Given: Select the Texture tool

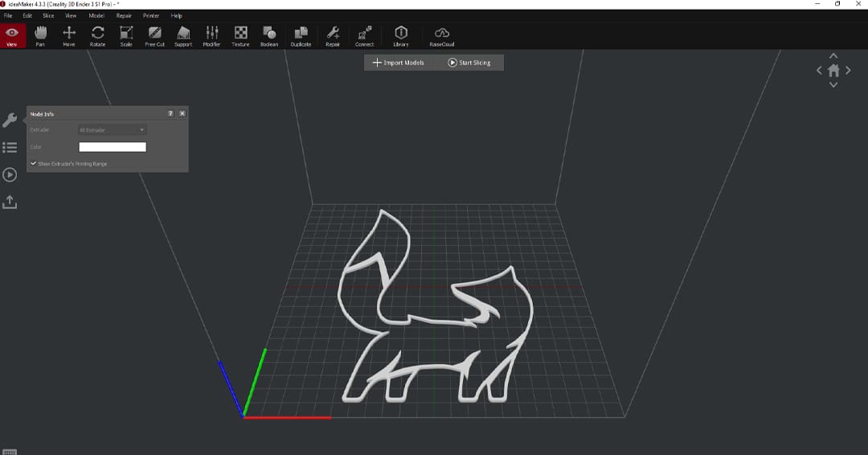Looking at the screenshot, I should tap(241, 36).
